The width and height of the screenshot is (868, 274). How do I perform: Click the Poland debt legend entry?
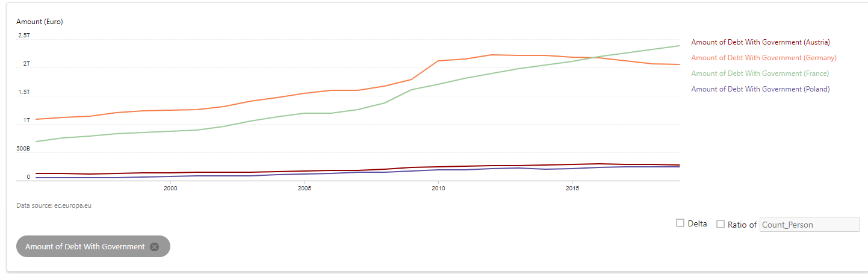click(x=760, y=89)
